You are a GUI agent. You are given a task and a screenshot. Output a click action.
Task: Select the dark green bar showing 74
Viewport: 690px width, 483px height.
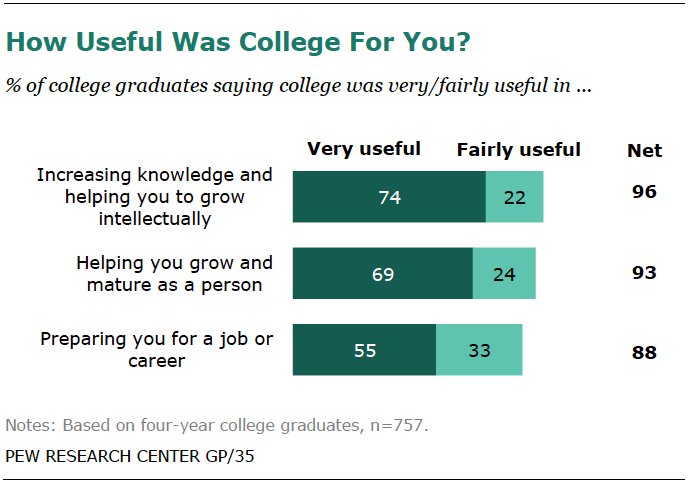click(x=389, y=196)
